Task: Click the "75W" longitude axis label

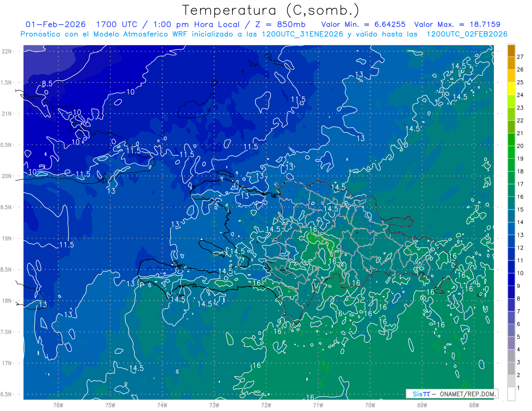Action: [110, 405]
